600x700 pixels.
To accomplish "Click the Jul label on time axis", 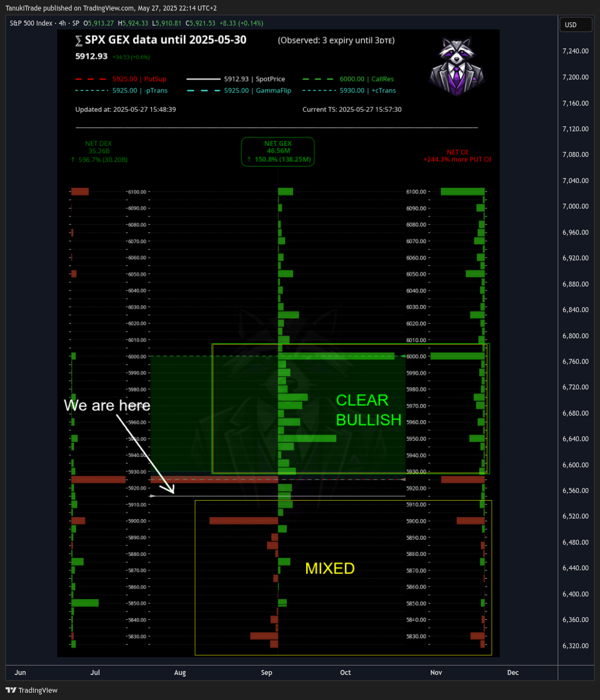I will (x=95, y=673).
